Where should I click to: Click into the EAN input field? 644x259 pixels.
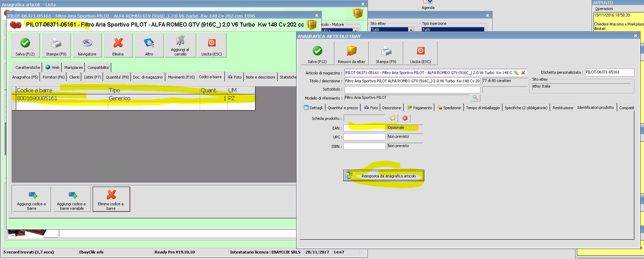364,128
